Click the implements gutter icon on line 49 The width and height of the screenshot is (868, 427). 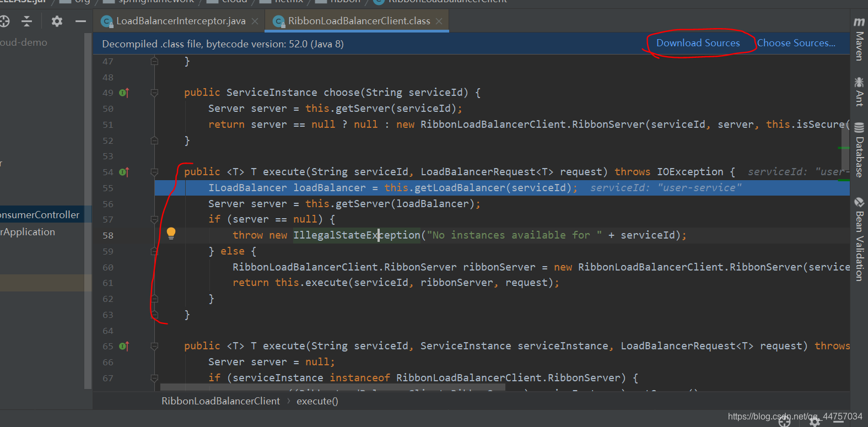coord(124,93)
